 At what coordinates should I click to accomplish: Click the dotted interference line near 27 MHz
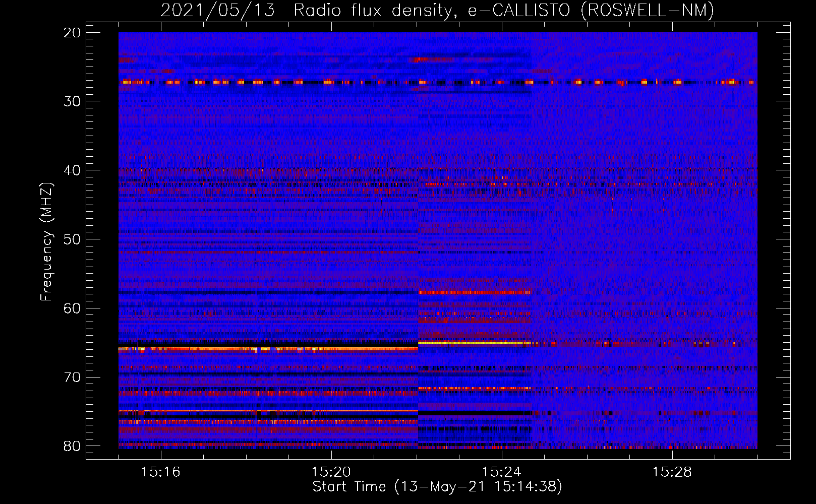tap(437, 82)
